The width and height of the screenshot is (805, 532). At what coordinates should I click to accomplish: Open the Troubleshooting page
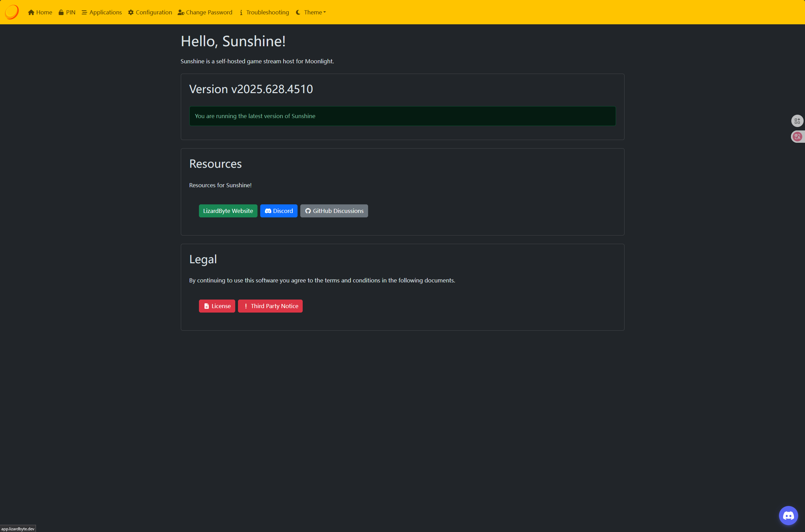point(267,12)
